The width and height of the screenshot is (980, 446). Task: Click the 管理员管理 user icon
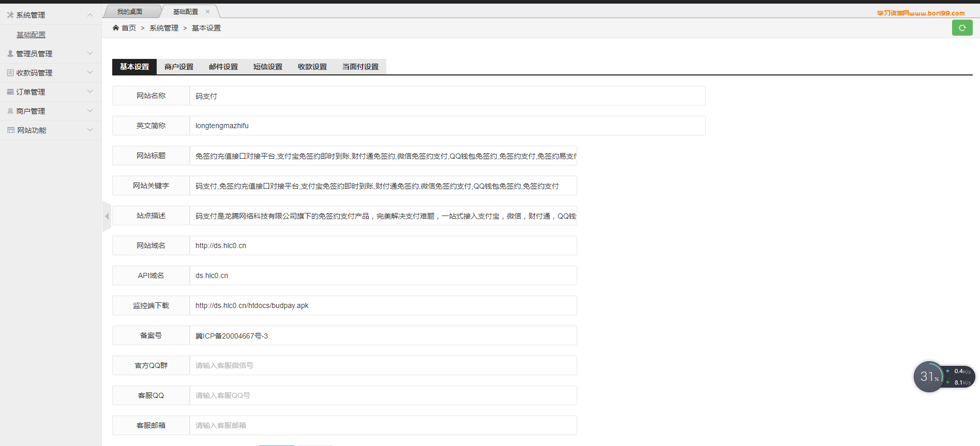10,53
